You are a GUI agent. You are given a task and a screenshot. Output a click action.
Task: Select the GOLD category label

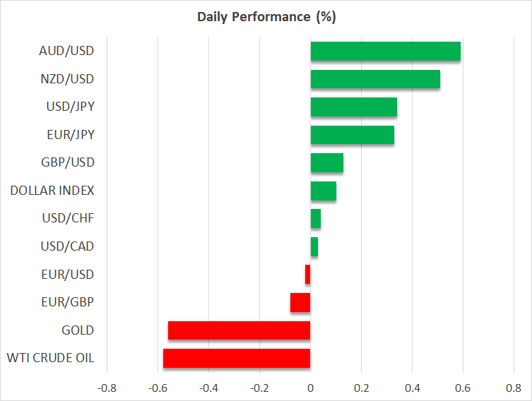coord(77,330)
